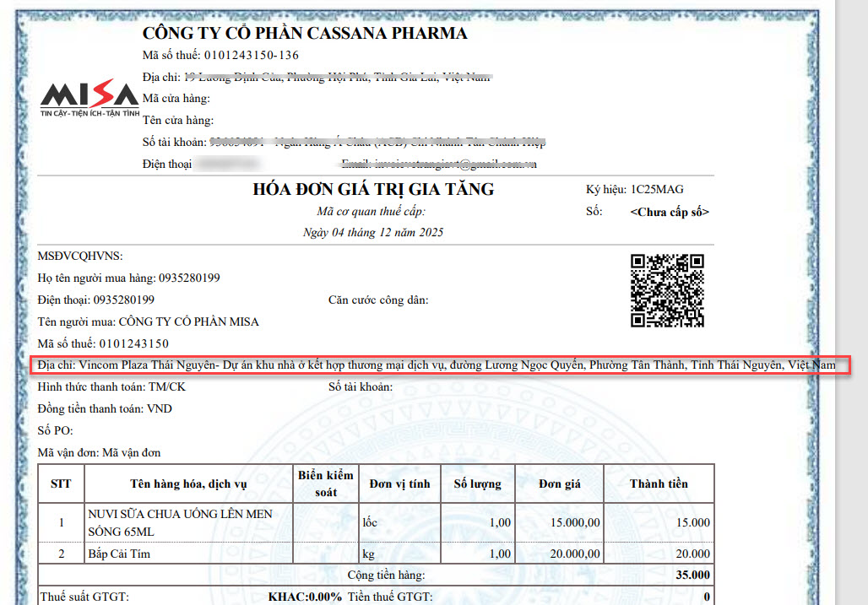Screen dimensions: 868x605
Task: Click the invoice date Ngày 04 tháng 12 năm 2025
Action: (x=372, y=232)
